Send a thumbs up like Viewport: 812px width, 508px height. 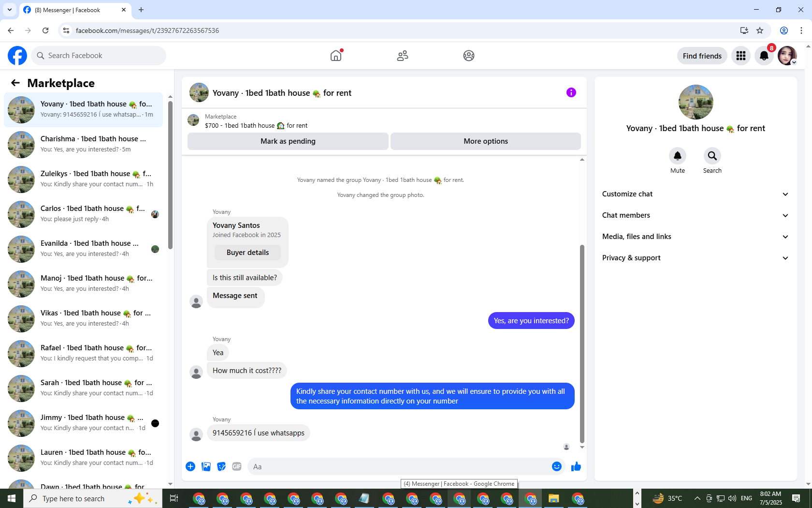(x=576, y=466)
